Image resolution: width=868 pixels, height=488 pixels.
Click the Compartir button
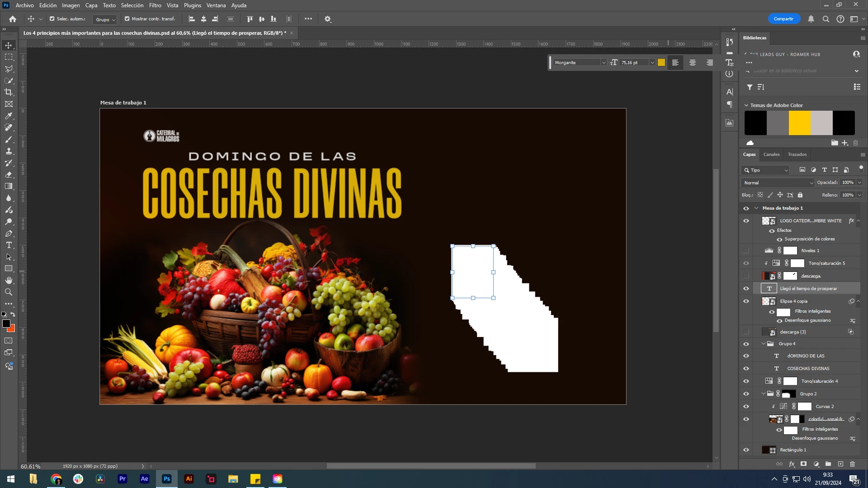coord(783,19)
